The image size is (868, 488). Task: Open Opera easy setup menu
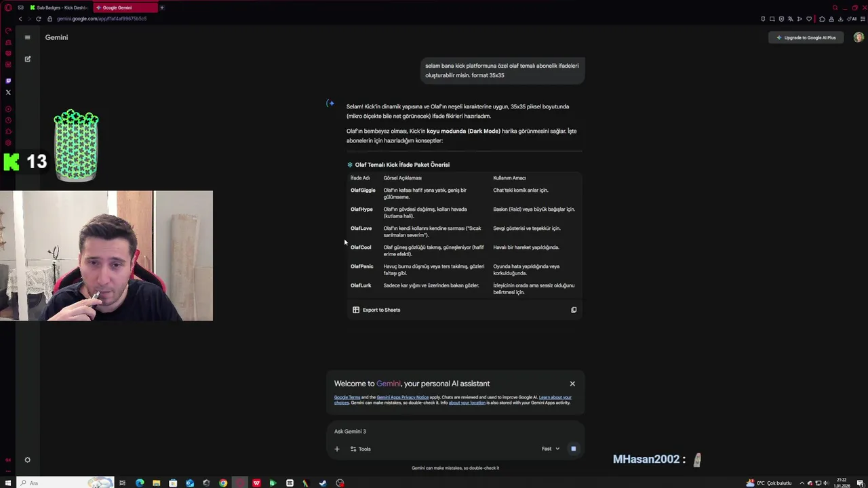click(x=862, y=19)
